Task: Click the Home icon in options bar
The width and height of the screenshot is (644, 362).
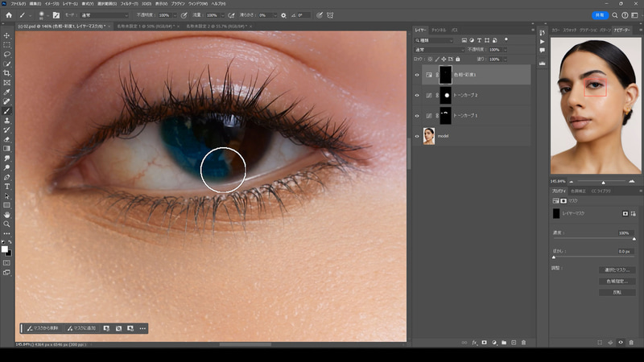Action: [x=9, y=15]
